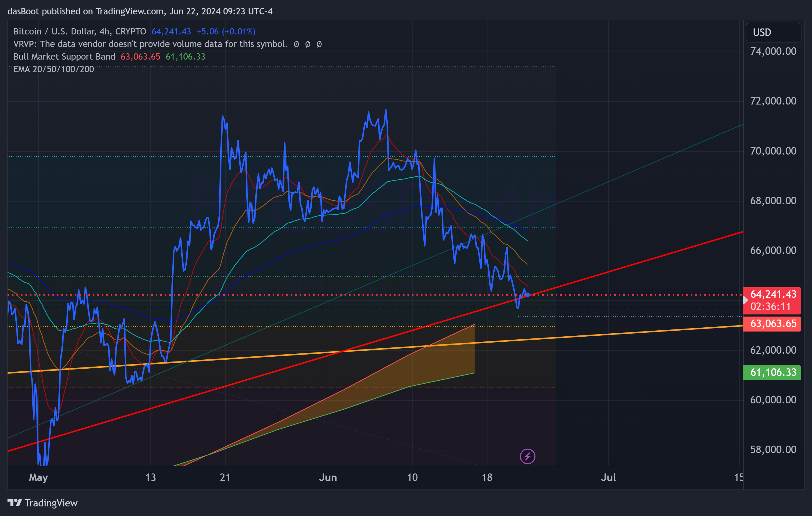Click the dasBoot published header text
This screenshot has width=812, height=516.
click(x=140, y=11)
